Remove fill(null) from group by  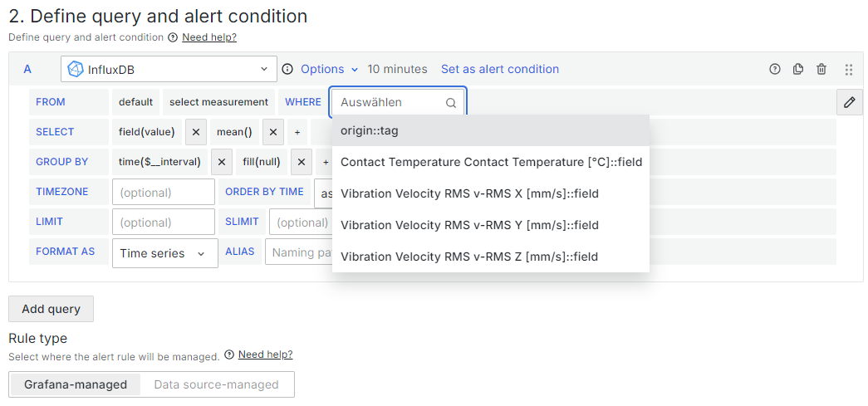pyautogui.click(x=302, y=162)
